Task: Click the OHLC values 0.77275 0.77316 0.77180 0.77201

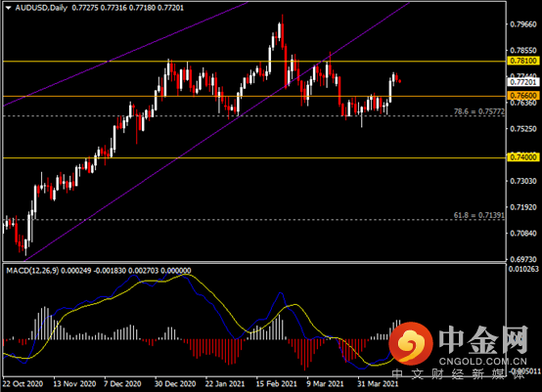Action: click(127, 8)
